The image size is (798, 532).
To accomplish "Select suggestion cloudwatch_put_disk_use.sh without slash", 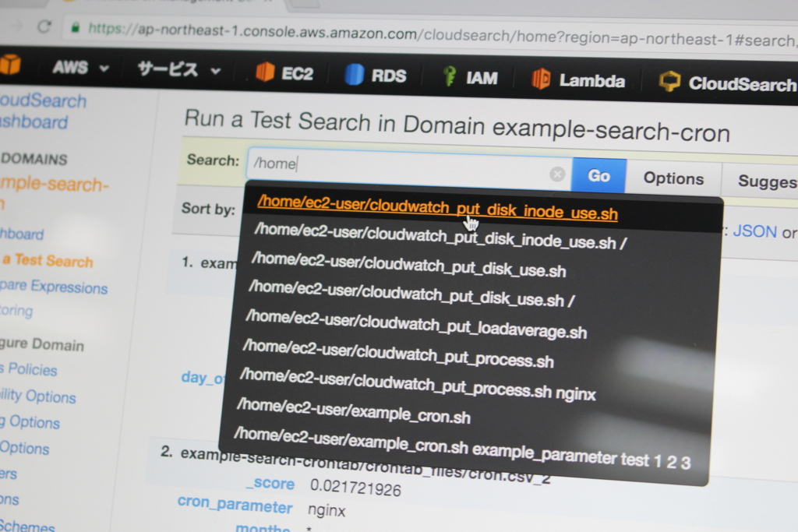I will pos(408,265).
